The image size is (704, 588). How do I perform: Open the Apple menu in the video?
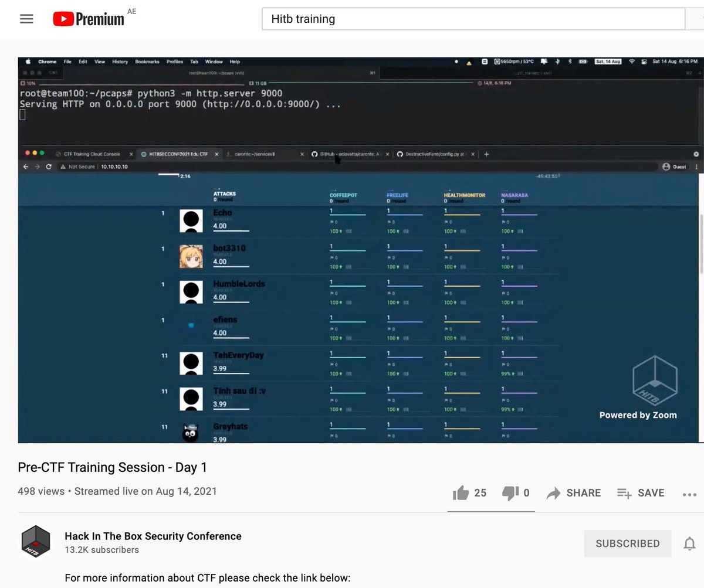point(27,62)
